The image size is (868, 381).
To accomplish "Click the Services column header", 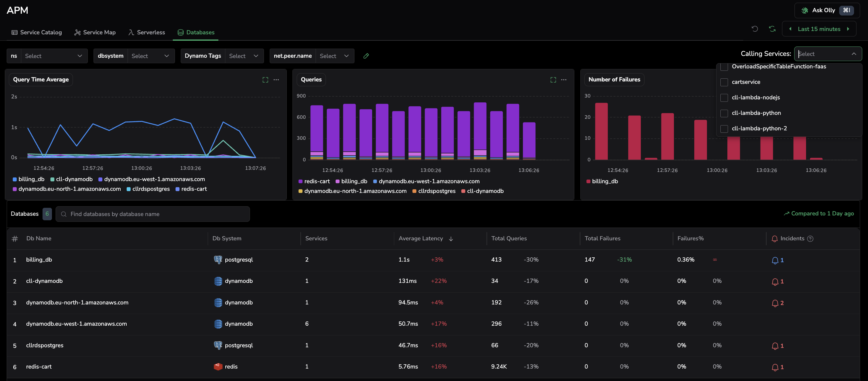I will pos(316,239).
